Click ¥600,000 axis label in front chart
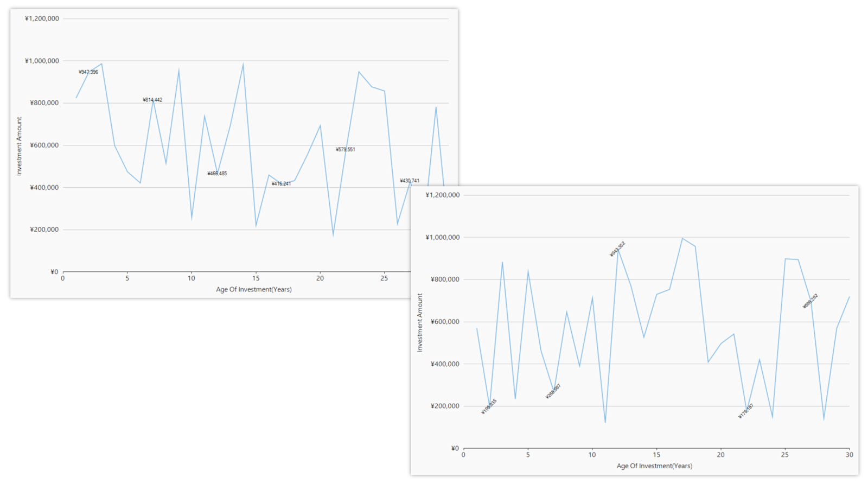The width and height of the screenshot is (868, 484). point(445,322)
